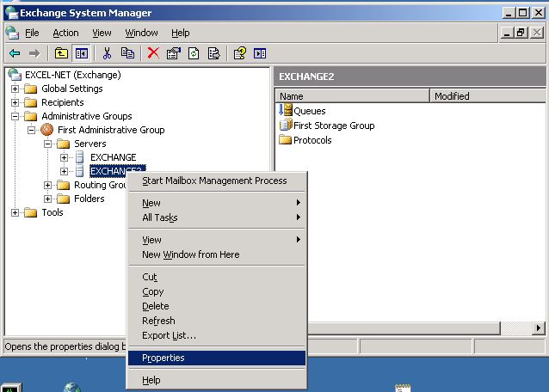Choose Properties from the context menu
Image resolution: width=549 pixels, height=392 pixels.
pos(217,358)
